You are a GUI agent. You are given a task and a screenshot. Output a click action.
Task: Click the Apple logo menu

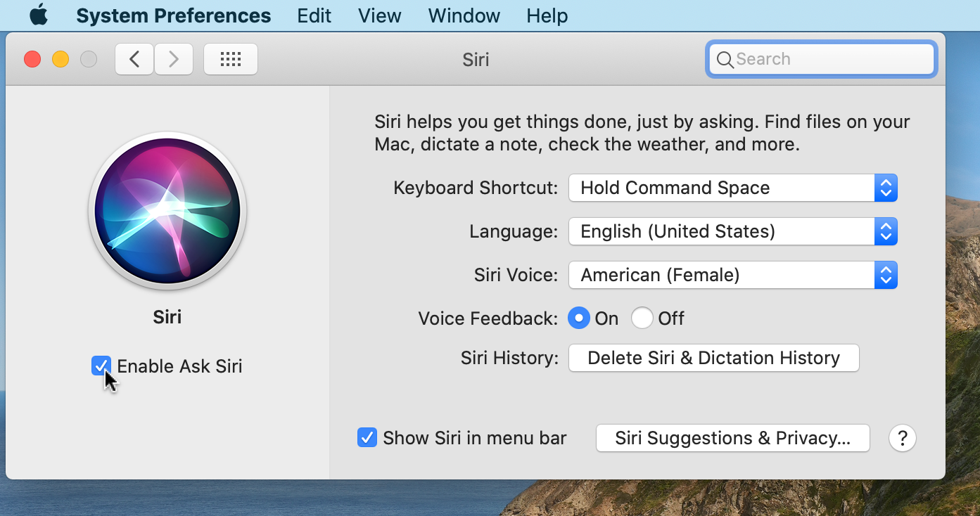39,15
